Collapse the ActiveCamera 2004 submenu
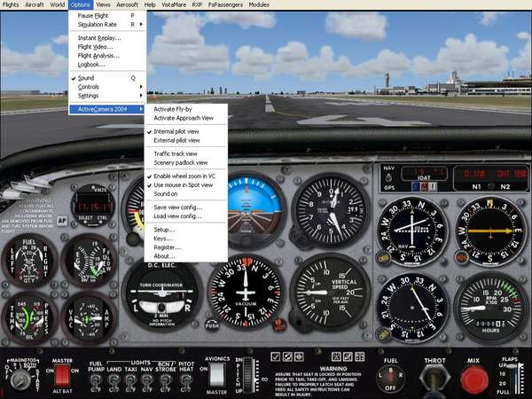 [107, 109]
